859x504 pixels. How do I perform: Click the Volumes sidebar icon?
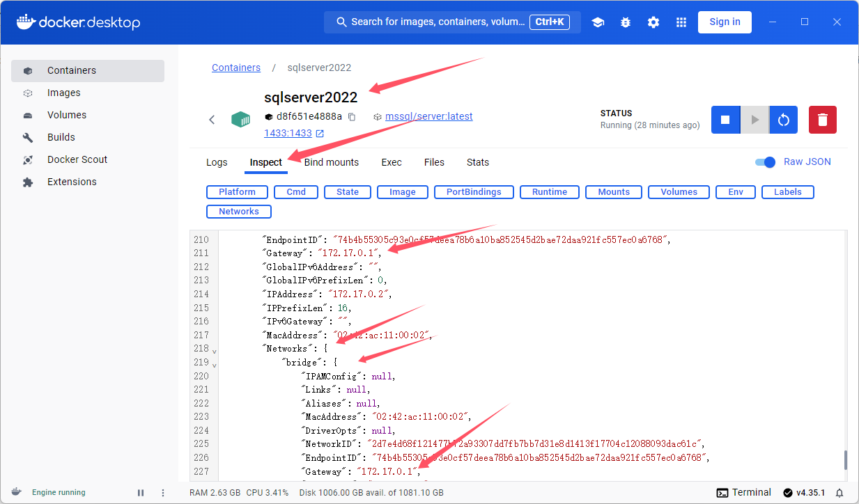[x=28, y=116]
